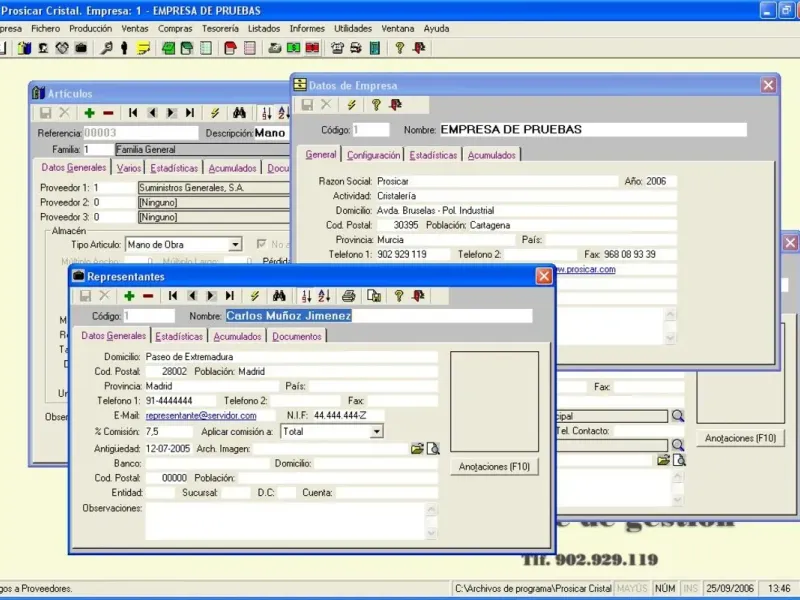The height and width of the screenshot is (600, 800).
Task: Click the green banknote icon in main toolbar
Action: click(293, 48)
